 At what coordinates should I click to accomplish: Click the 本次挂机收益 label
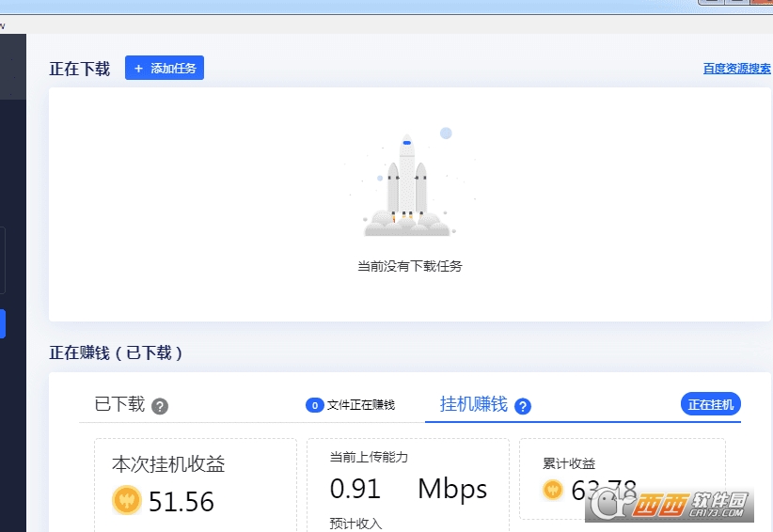click(x=168, y=464)
